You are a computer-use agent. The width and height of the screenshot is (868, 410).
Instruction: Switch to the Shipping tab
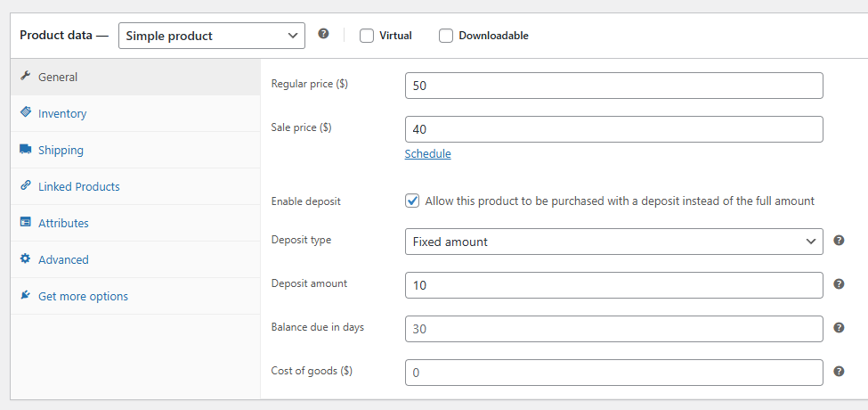click(135, 150)
